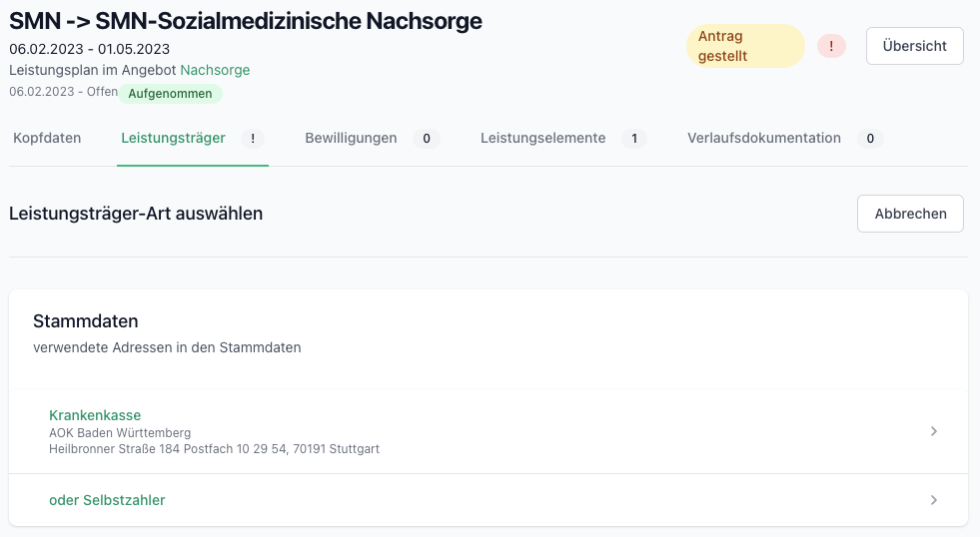Click the Antrag gestellt status badge

[745, 46]
